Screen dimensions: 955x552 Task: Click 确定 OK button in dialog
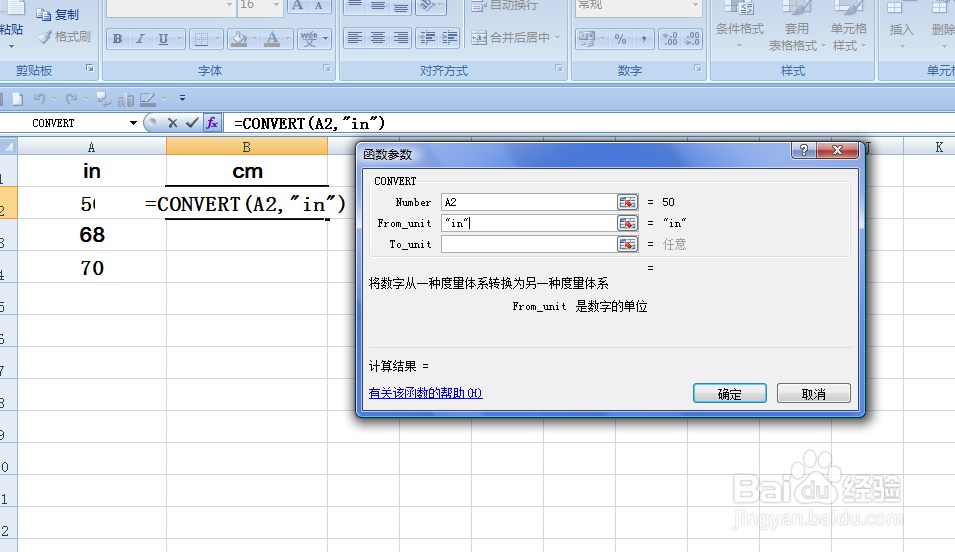(x=730, y=394)
